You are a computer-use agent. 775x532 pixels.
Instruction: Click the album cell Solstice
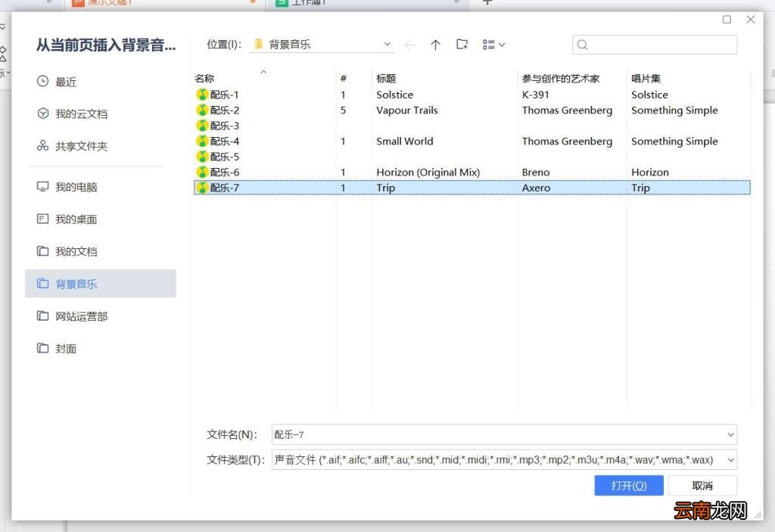(649, 95)
